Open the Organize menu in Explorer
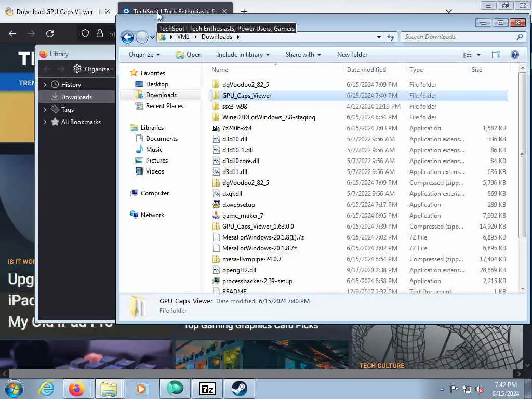Screen dimensions: 532x399 pyautogui.click(x=144, y=55)
